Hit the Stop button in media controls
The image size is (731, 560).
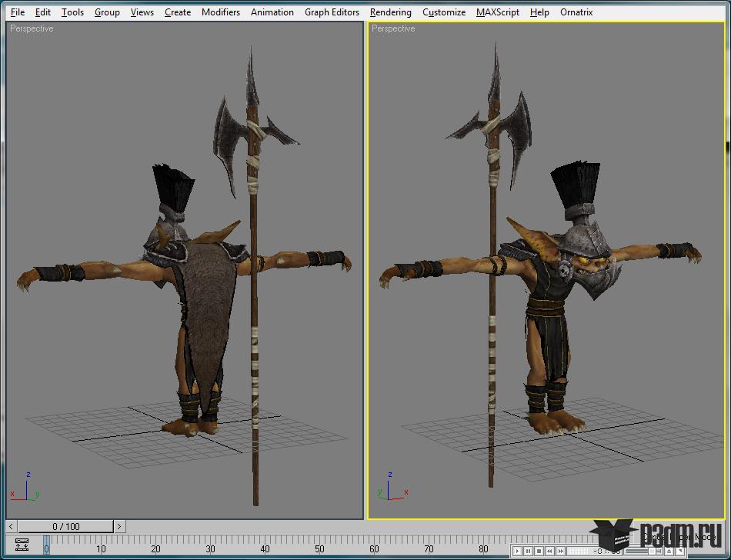(x=539, y=551)
